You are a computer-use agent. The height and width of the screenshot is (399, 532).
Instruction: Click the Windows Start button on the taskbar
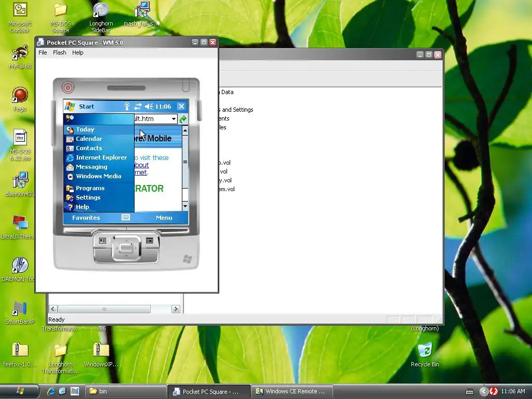pyautogui.click(x=20, y=391)
